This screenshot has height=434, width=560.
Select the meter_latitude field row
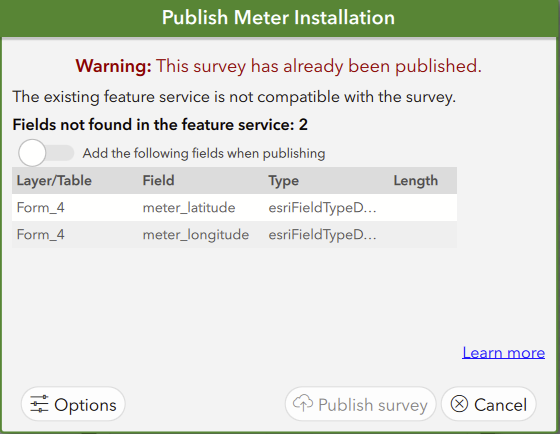coord(234,208)
